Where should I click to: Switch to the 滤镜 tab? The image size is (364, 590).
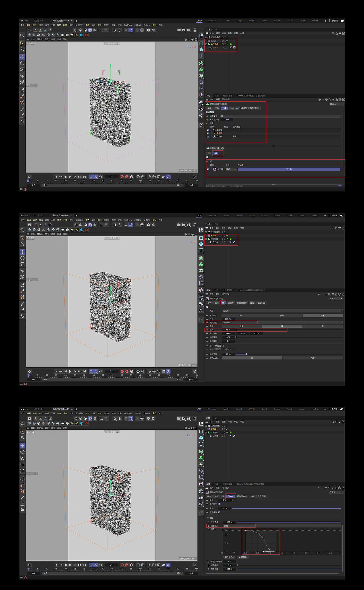(209, 153)
